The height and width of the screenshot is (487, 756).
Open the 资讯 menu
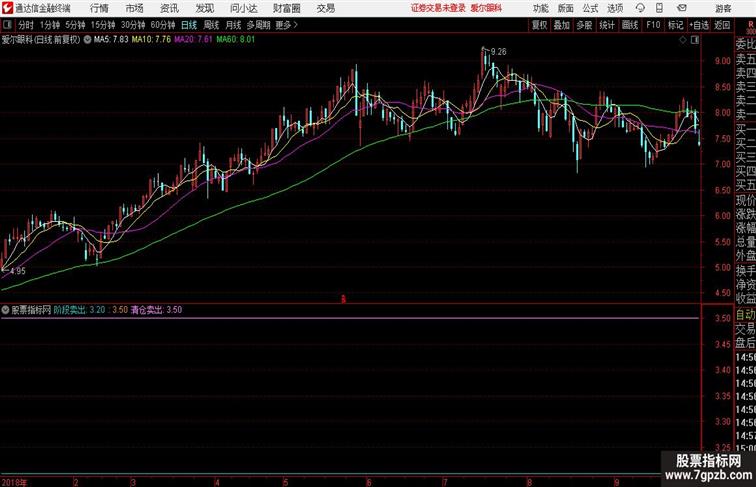tap(169, 8)
